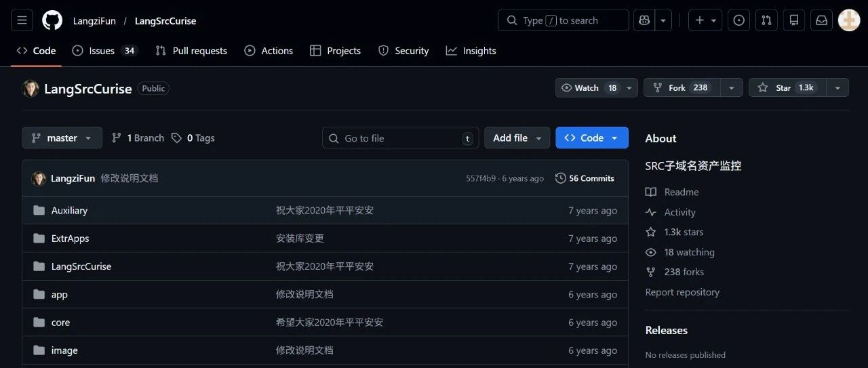The height and width of the screenshot is (368, 868).
Task: Open the Auxiliary folder
Action: click(69, 211)
